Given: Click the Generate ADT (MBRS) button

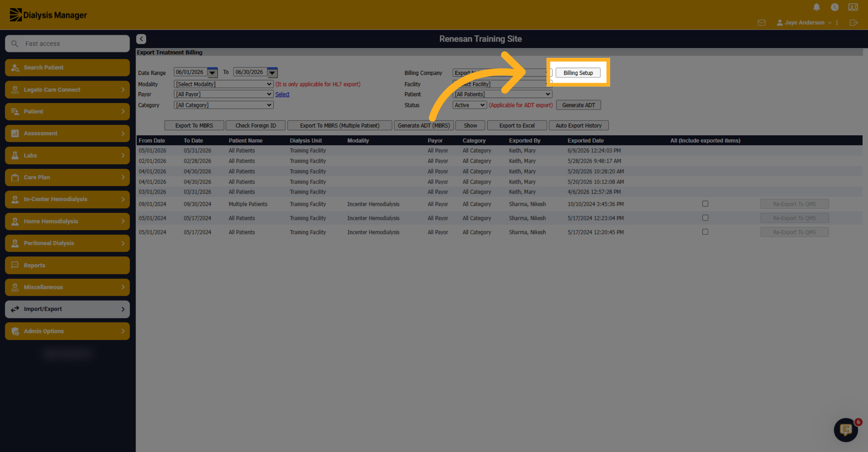Looking at the screenshot, I should pos(424,125).
